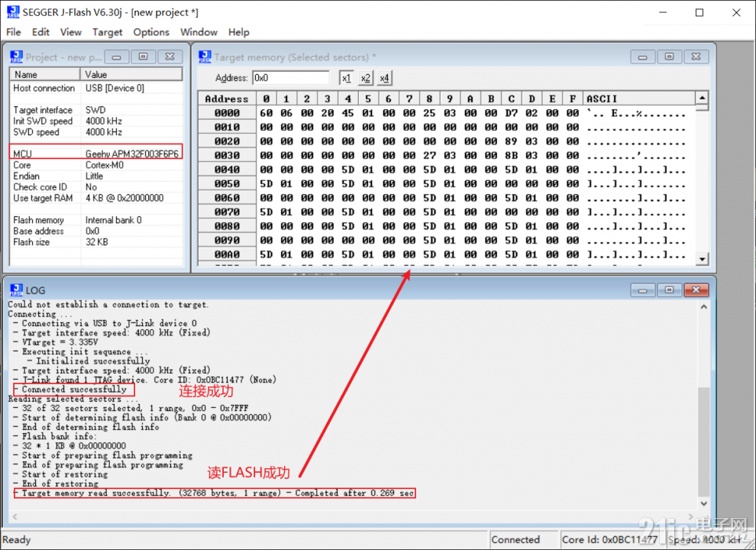Screen dimensions: 756x550
Task: Select the value "4 KB @ 0x20000000"
Action: click(x=124, y=198)
